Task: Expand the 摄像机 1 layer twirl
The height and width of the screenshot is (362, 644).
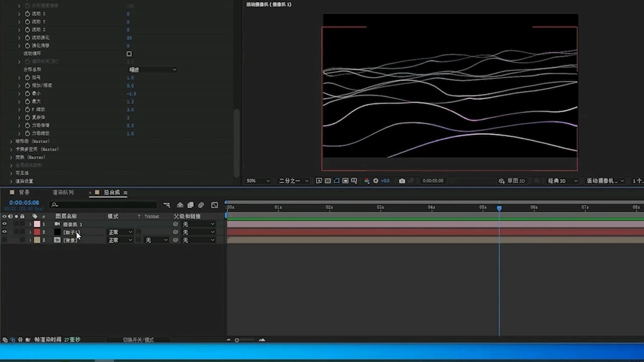Action: (x=30, y=224)
